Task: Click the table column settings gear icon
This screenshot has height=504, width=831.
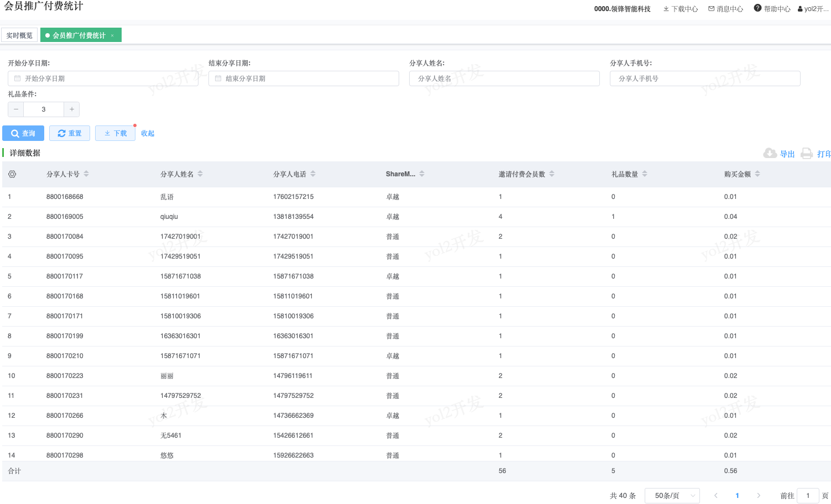Action: pos(12,174)
